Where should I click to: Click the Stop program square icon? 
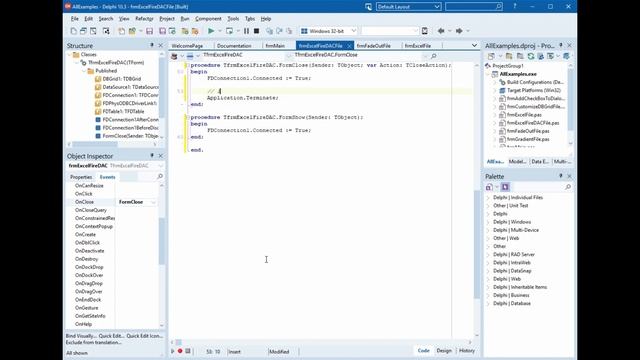coord(256,31)
